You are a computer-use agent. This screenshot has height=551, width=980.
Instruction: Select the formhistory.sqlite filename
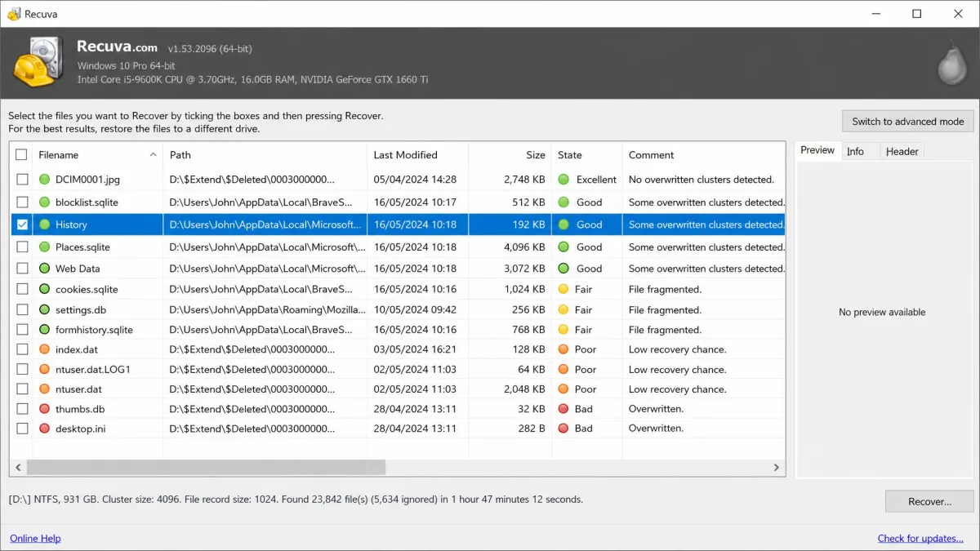click(x=94, y=330)
